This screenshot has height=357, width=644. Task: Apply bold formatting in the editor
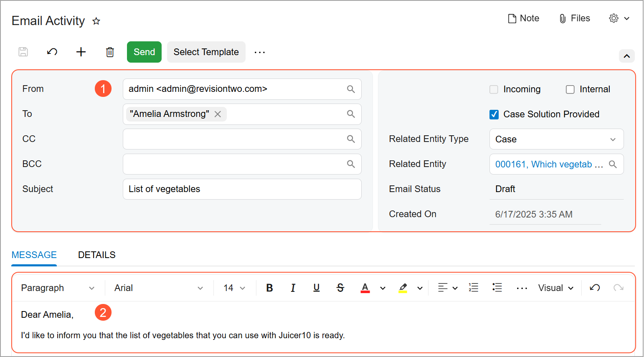pos(270,288)
